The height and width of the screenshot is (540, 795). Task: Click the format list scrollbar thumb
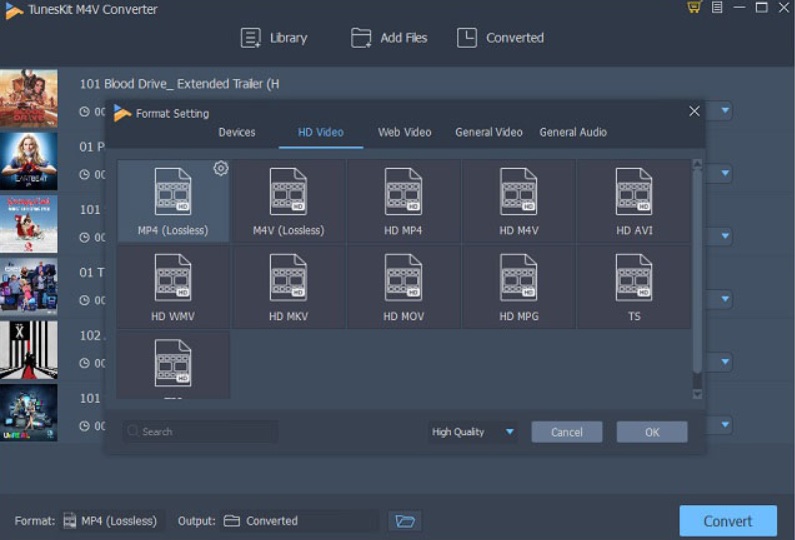[x=697, y=271]
